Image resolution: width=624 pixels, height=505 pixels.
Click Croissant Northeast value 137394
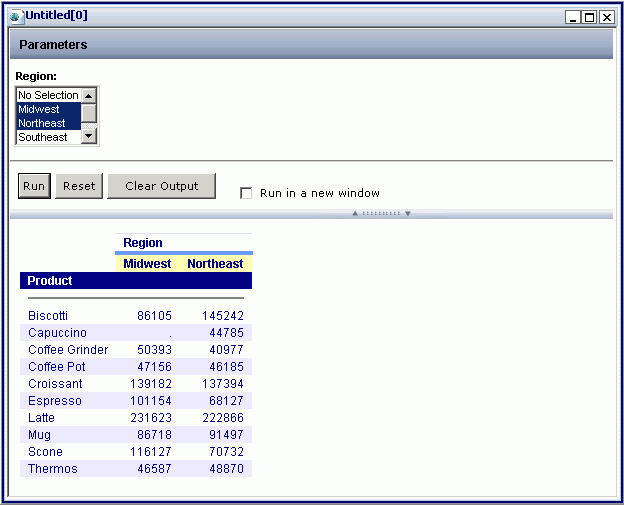[223, 384]
